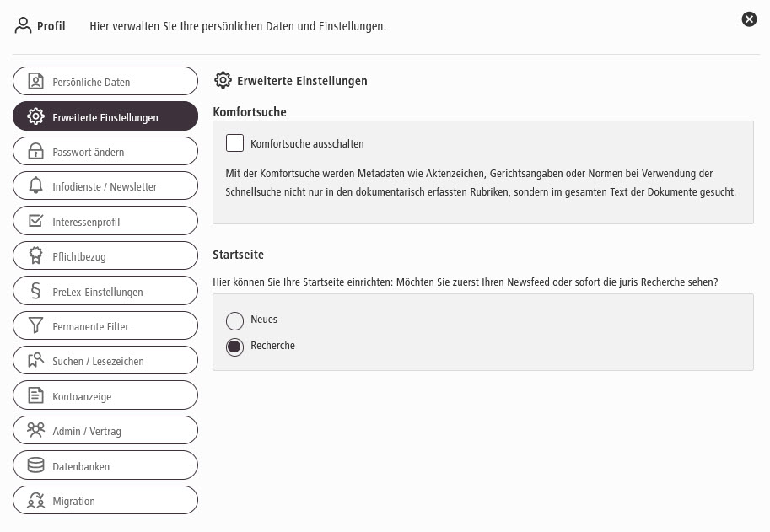Open the Infodienste / Newsletter page
This screenshot has height=532, width=770.
pos(105,186)
